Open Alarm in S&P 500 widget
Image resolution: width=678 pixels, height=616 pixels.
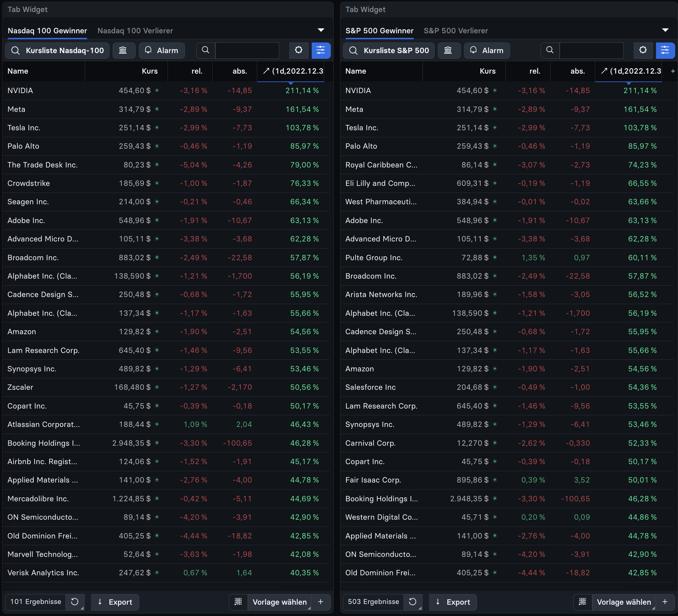487,51
